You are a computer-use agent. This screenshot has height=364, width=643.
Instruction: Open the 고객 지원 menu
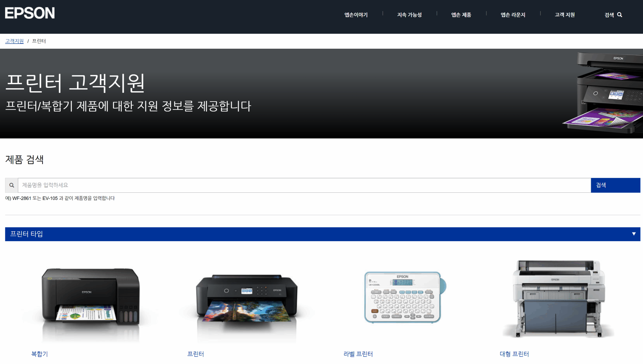(565, 15)
